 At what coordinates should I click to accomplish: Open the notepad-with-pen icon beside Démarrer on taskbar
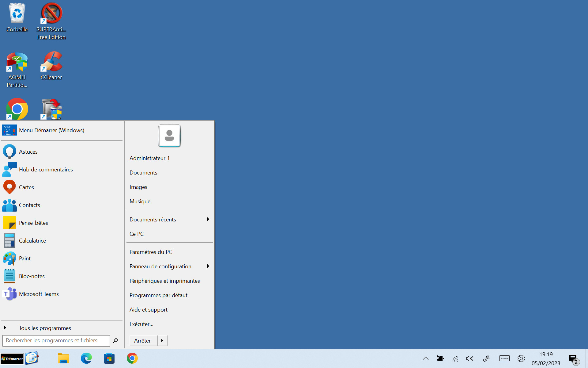point(32,358)
